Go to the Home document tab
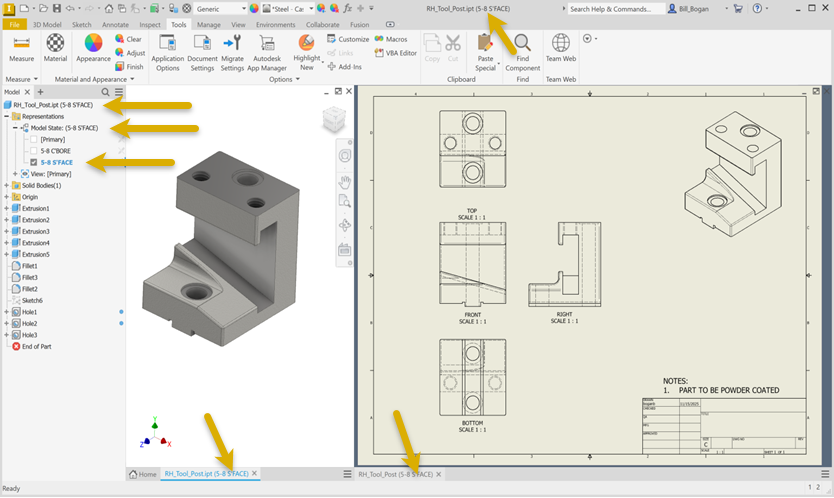 coord(143,474)
